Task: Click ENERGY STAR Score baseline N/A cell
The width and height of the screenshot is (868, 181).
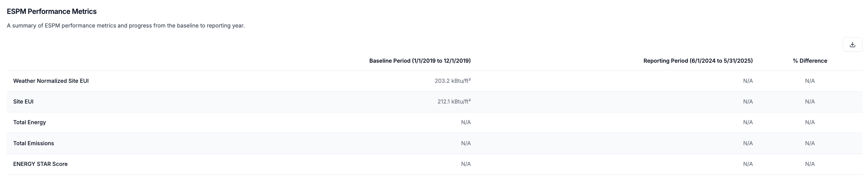Action: [x=466, y=164]
